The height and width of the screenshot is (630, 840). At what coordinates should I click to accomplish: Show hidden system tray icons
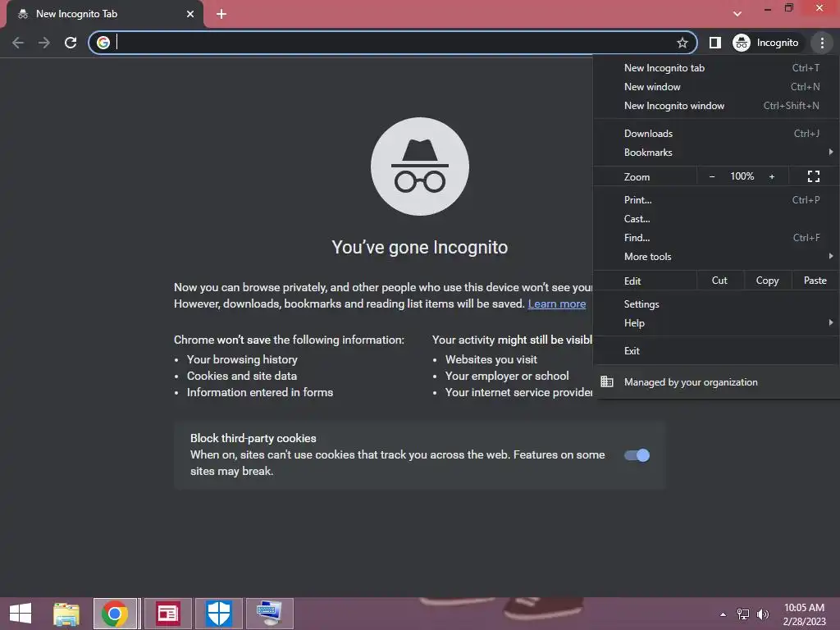(x=724, y=614)
